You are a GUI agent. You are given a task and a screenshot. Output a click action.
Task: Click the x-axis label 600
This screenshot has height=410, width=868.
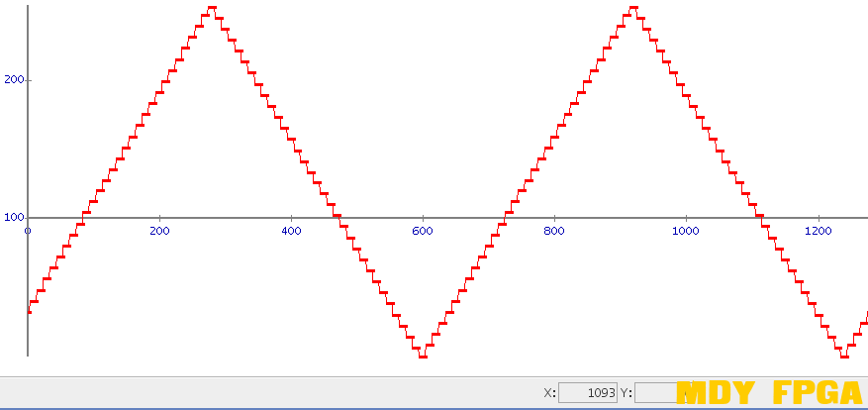click(423, 231)
